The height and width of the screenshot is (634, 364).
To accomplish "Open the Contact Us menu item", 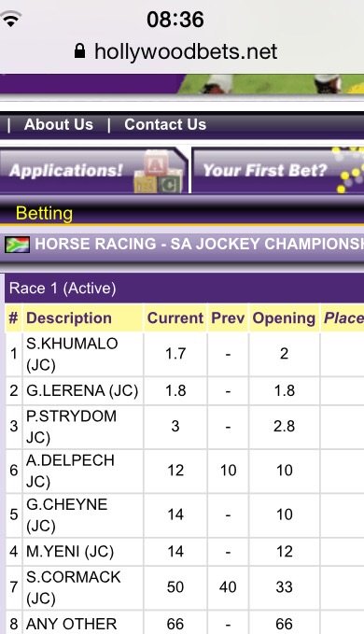I will click(165, 124).
